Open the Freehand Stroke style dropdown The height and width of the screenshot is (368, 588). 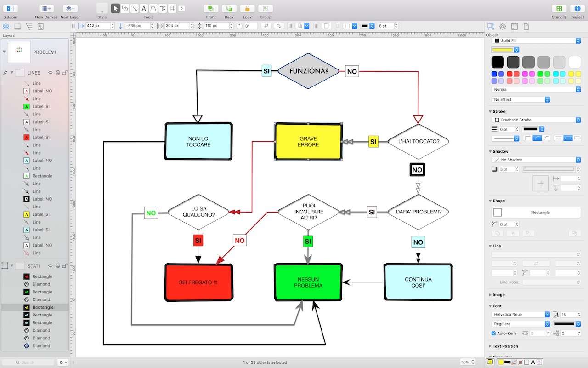[536, 120]
